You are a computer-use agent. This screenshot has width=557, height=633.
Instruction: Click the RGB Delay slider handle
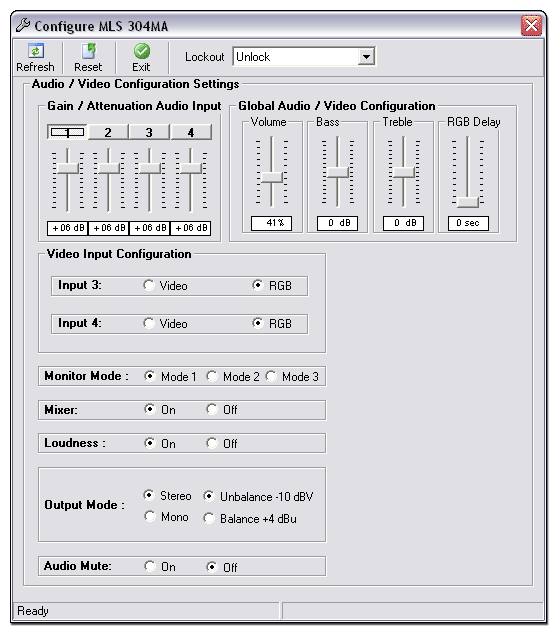[x=467, y=202]
